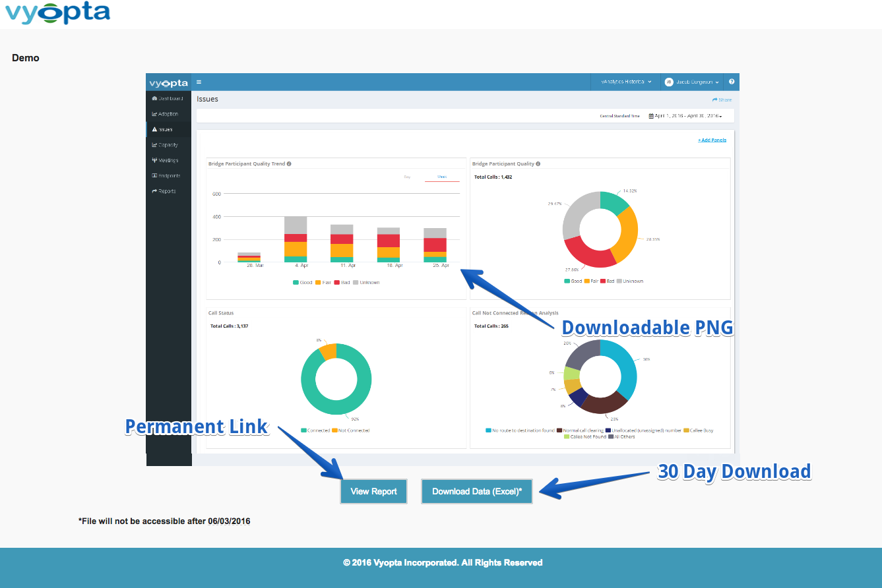This screenshot has height=588, width=882.
Task: Click the Share link with arrow icon
Action: pos(722,100)
